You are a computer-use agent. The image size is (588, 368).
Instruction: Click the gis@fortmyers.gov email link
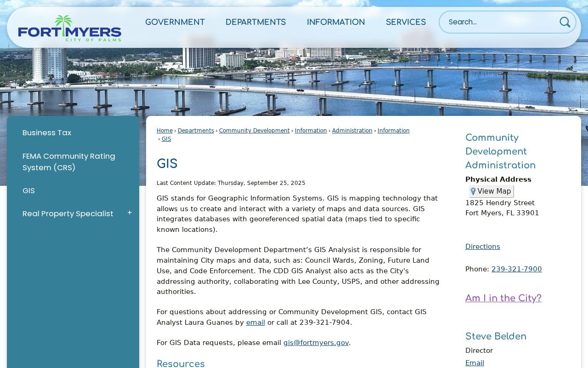pos(316,343)
